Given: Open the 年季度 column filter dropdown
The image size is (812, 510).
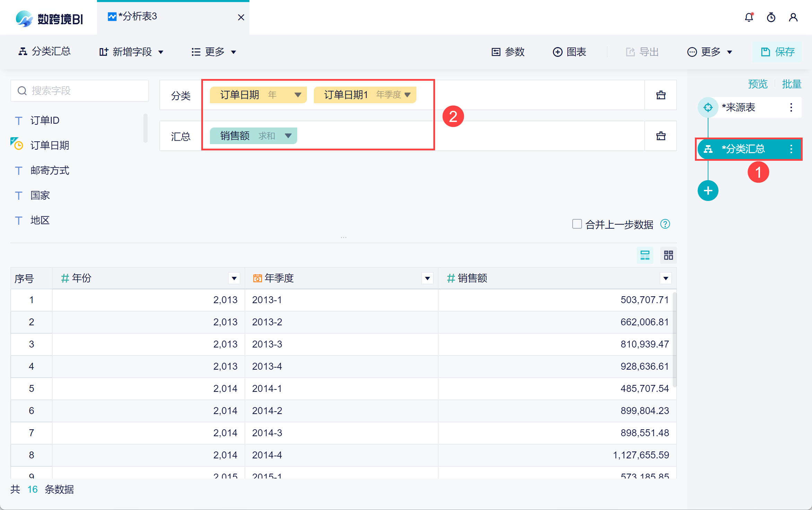Looking at the screenshot, I should pyautogui.click(x=427, y=278).
